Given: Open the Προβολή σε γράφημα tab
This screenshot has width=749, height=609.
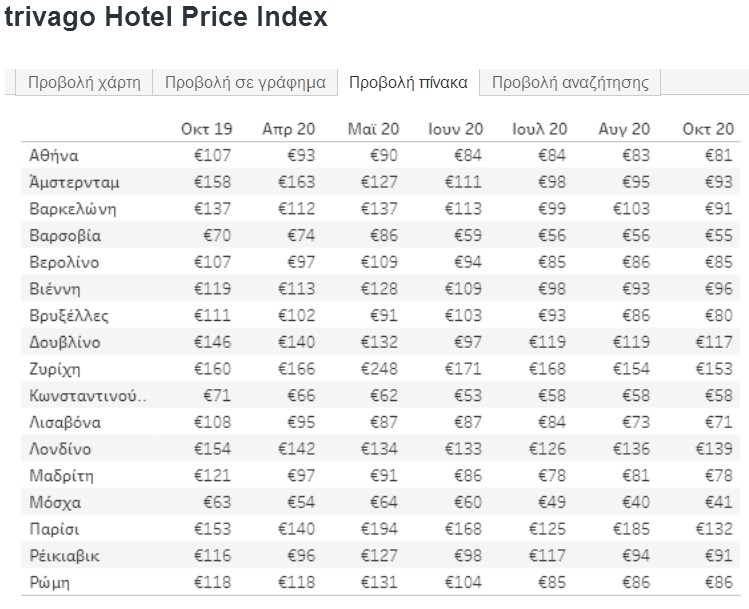Looking at the screenshot, I should (x=245, y=82).
